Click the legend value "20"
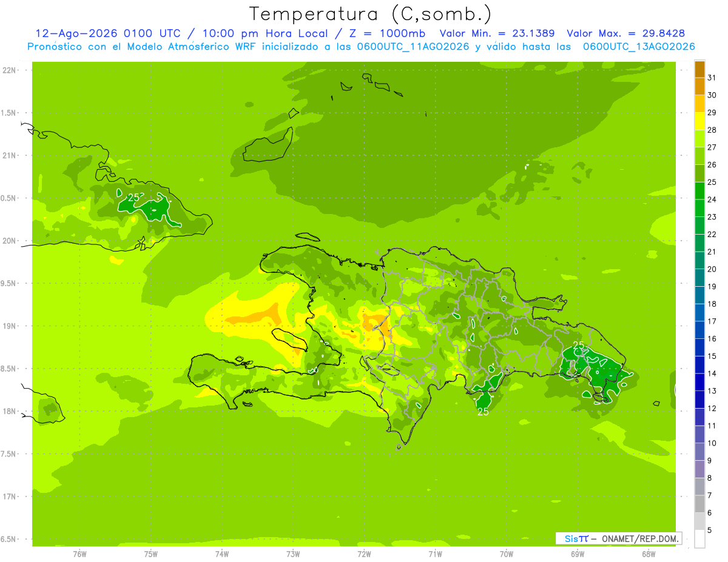 coord(712,269)
